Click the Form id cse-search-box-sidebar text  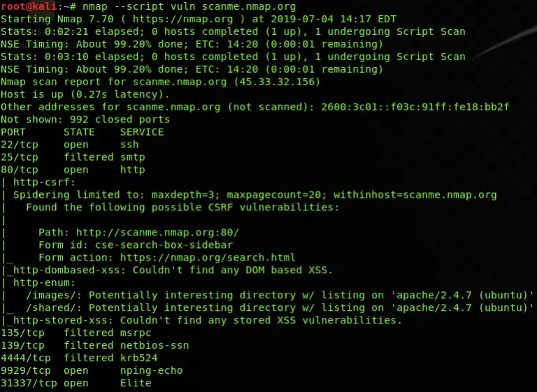point(136,245)
